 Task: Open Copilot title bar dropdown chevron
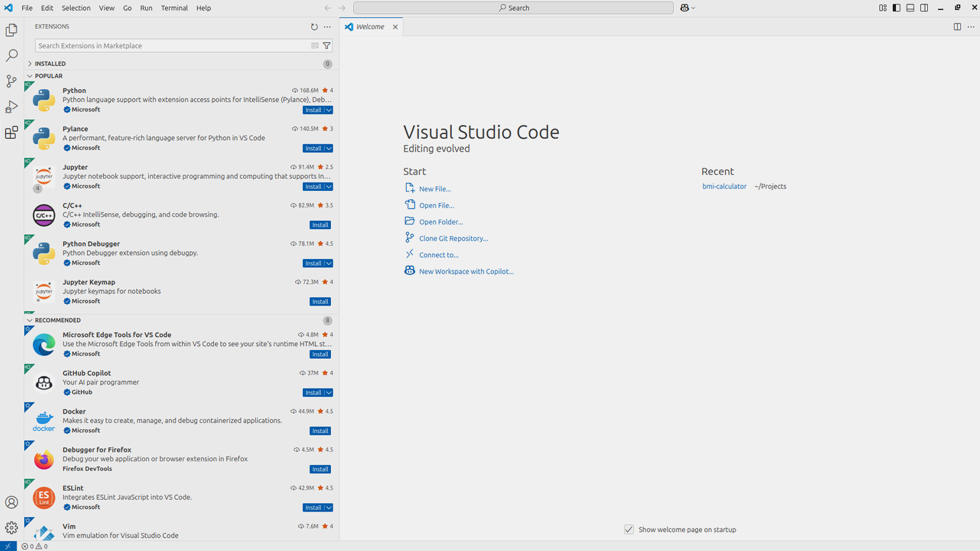coord(694,8)
